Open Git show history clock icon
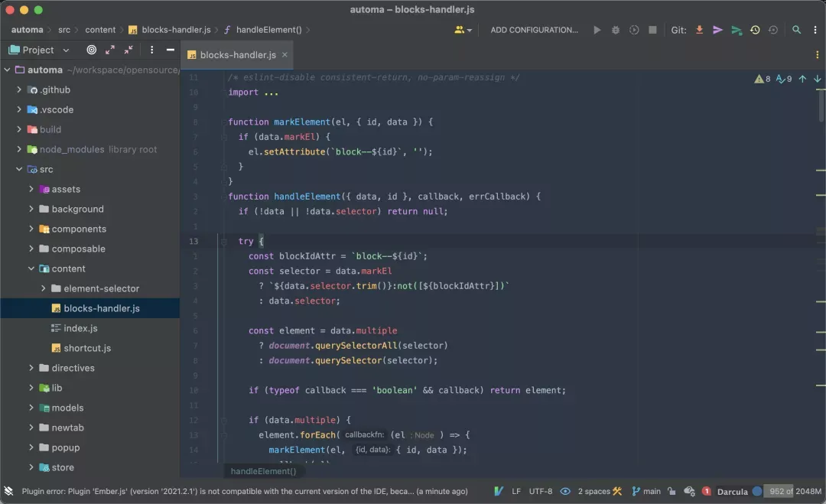Image resolution: width=826 pixels, height=504 pixels. 755,30
